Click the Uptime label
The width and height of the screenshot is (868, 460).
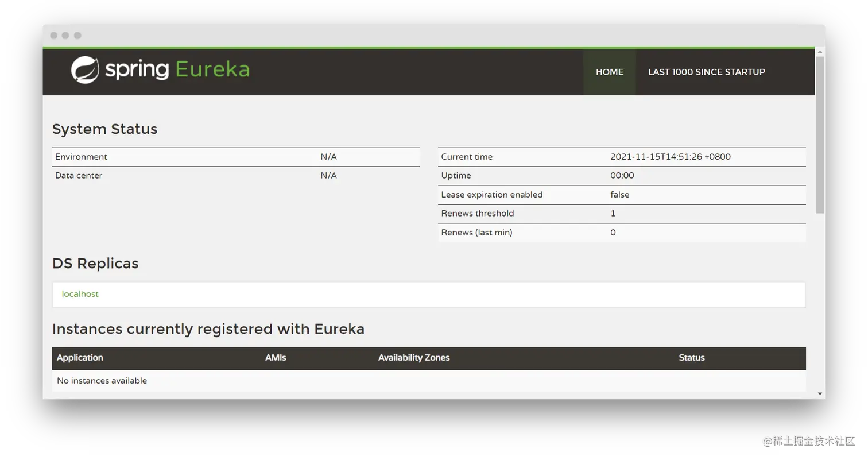[456, 176]
